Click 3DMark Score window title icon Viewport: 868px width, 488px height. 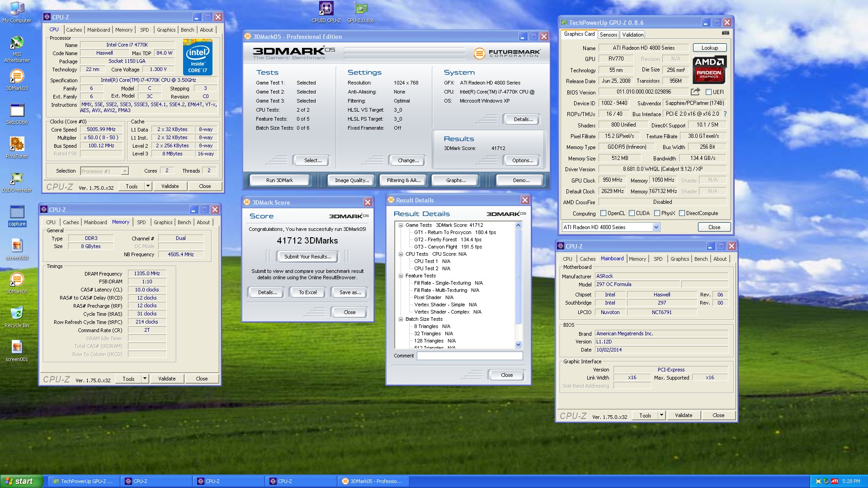247,202
